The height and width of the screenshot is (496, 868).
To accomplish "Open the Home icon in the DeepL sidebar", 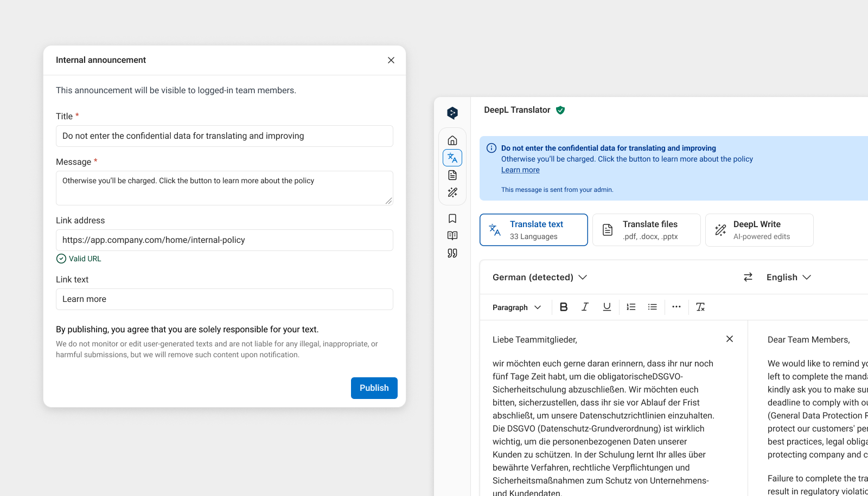I will [452, 140].
